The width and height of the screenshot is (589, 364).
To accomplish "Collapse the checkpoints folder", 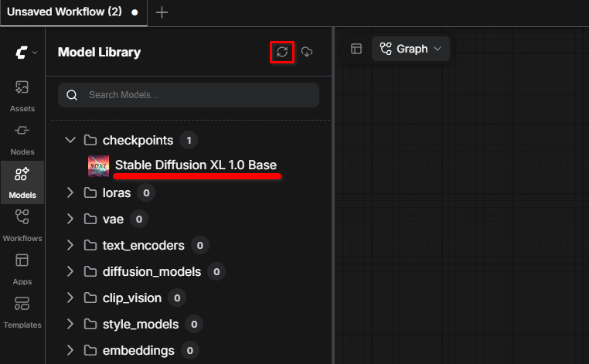I will (x=70, y=140).
